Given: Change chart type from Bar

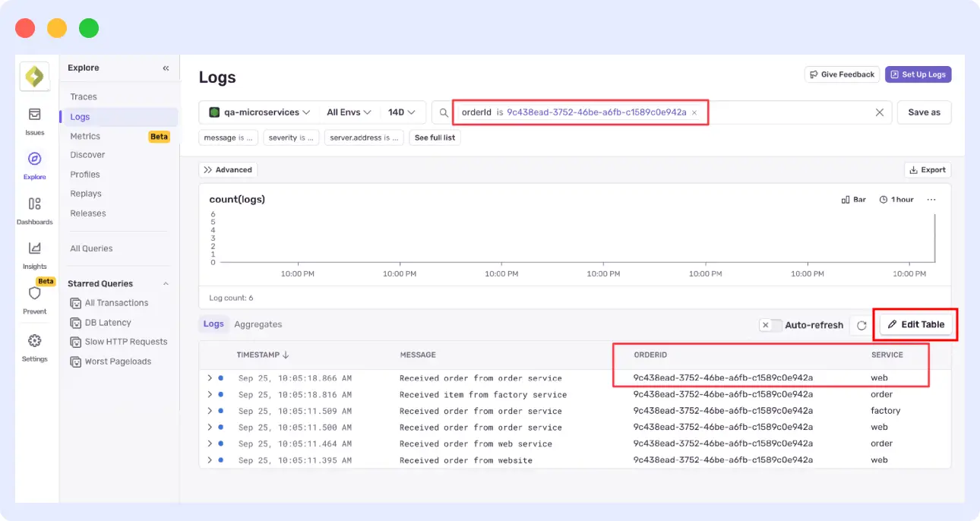Looking at the screenshot, I should [x=854, y=200].
